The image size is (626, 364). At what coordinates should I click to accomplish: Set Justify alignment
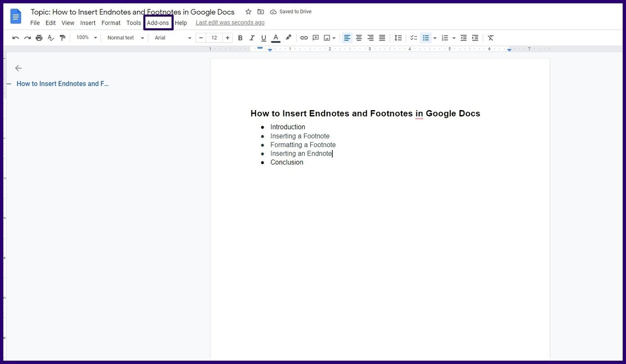tap(382, 38)
